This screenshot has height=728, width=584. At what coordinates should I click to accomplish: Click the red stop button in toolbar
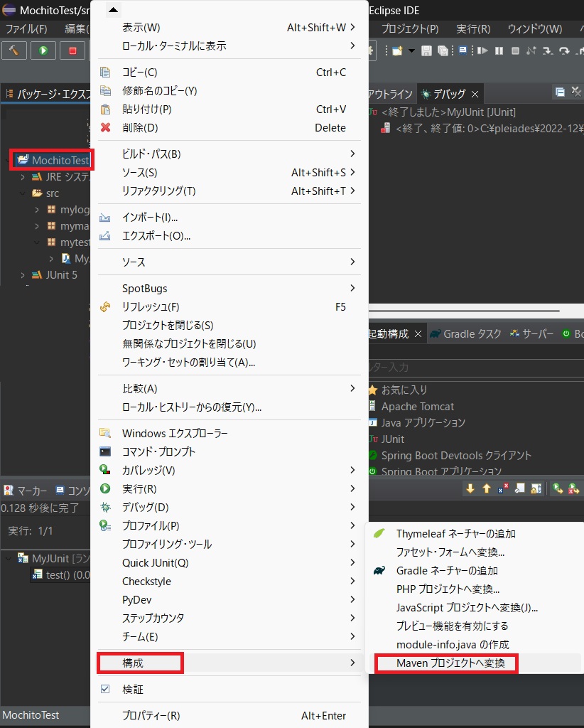[72, 50]
